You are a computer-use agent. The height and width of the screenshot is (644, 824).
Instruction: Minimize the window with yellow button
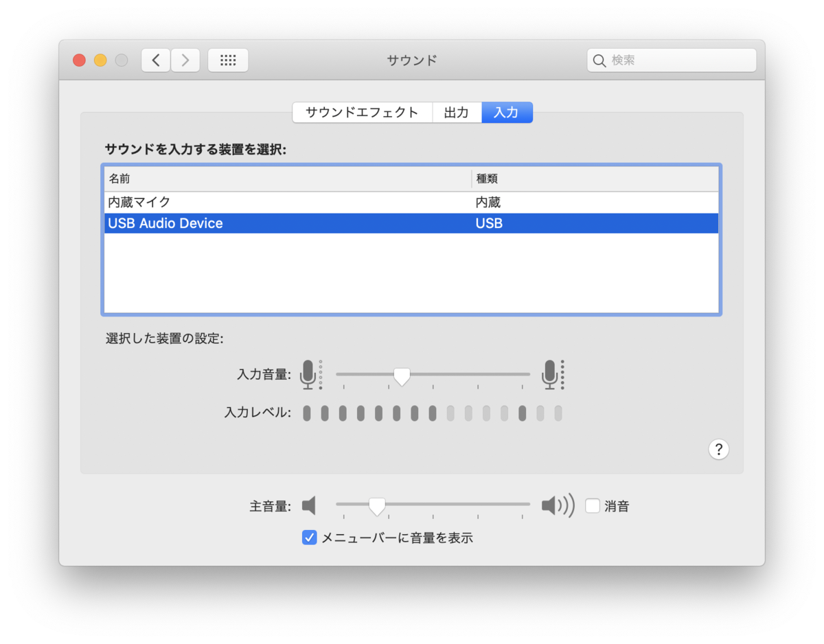tap(100, 60)
